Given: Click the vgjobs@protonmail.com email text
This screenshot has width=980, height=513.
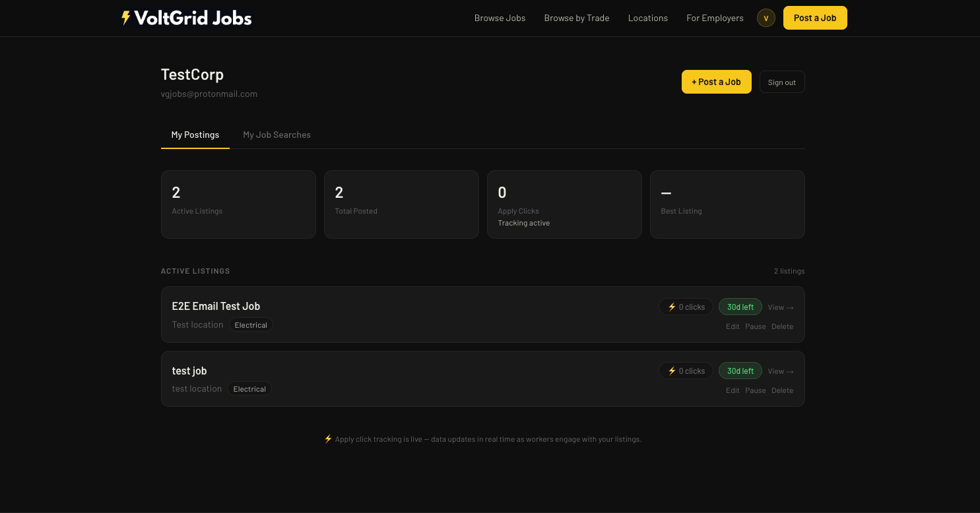Looking at the screenshot, I should [209, 94].
